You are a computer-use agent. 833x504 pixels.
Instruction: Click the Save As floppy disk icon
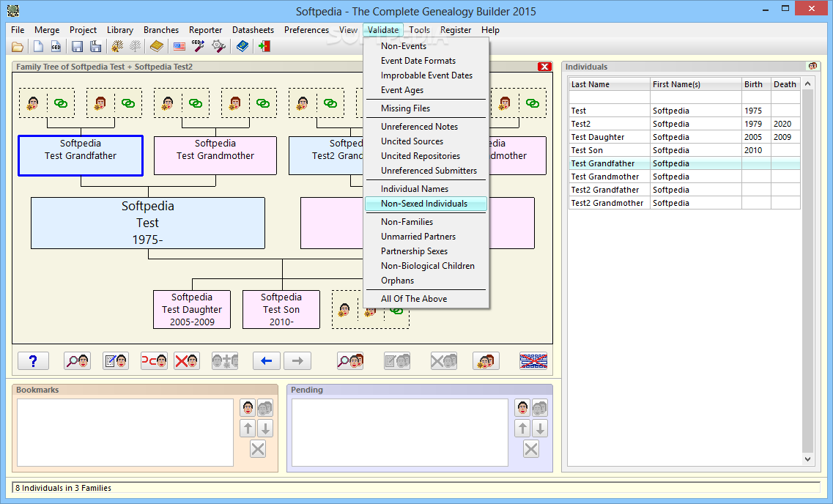[x=96, y=47]
